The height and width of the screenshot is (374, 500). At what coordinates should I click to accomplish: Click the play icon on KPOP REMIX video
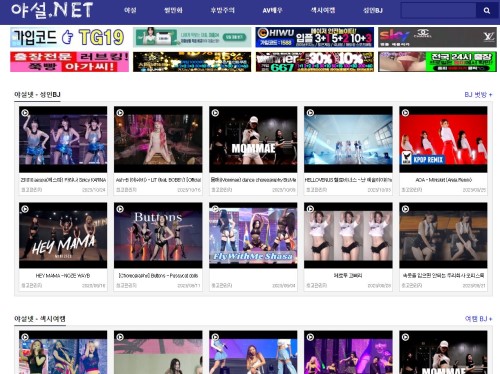405,113
